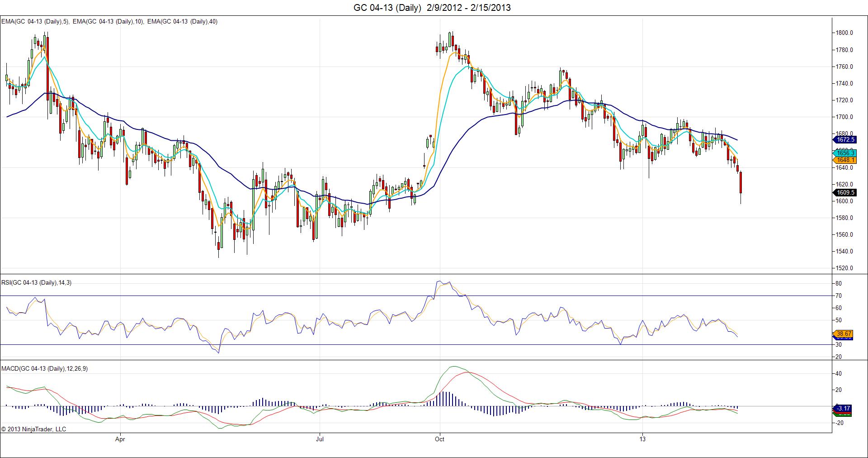Click the 30 level on RSI axis
The image size is (868, 458).
click(x=839, y=344)
